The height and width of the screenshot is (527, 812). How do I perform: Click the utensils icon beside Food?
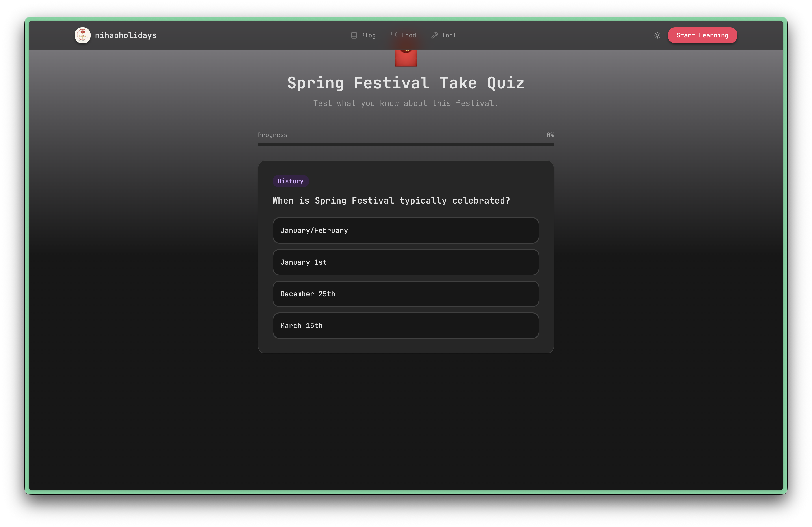[394, 35]
